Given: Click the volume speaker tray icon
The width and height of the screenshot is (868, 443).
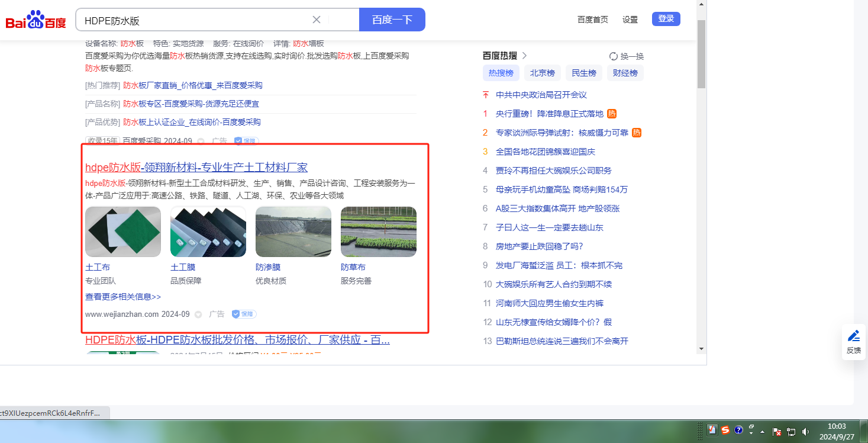Looking at the screenshot, I should [806, 431].
